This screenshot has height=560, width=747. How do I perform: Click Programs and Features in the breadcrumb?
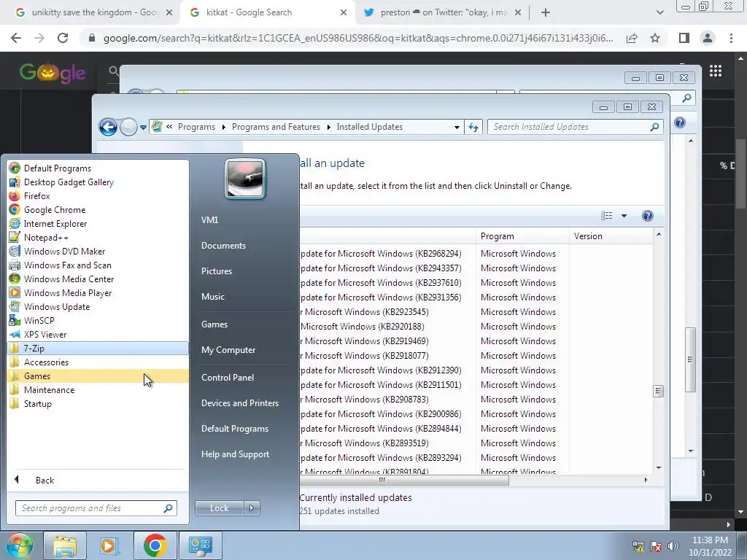click(x=276, y=127)
